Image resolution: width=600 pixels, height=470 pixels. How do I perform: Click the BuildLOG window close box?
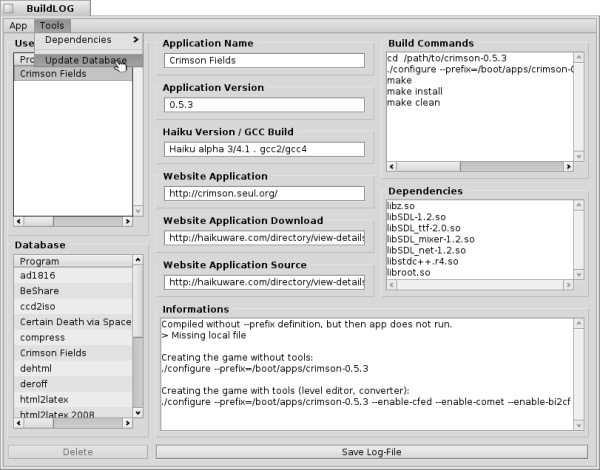(10, 8)
